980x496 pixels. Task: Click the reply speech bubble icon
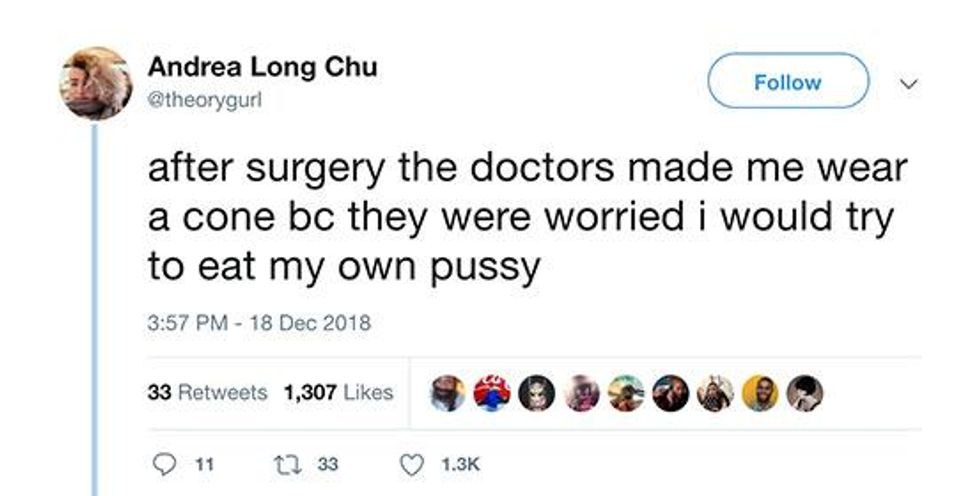coord(164,465)
